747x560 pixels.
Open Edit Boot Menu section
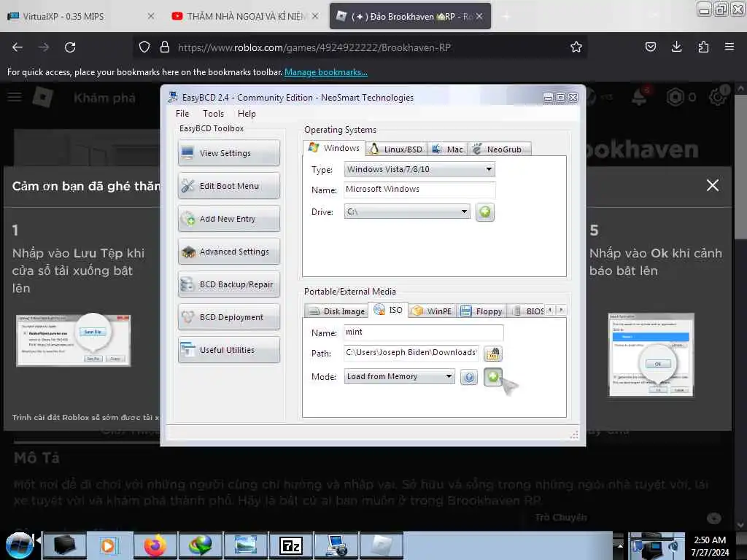(228, 186)
